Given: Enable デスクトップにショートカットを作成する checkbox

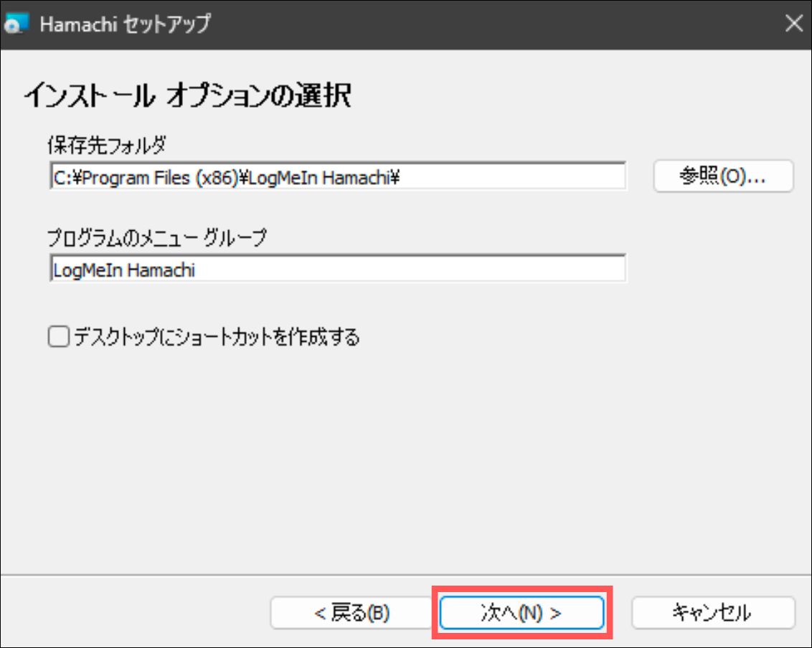Looking at the screenshot, I should (59, 336).
